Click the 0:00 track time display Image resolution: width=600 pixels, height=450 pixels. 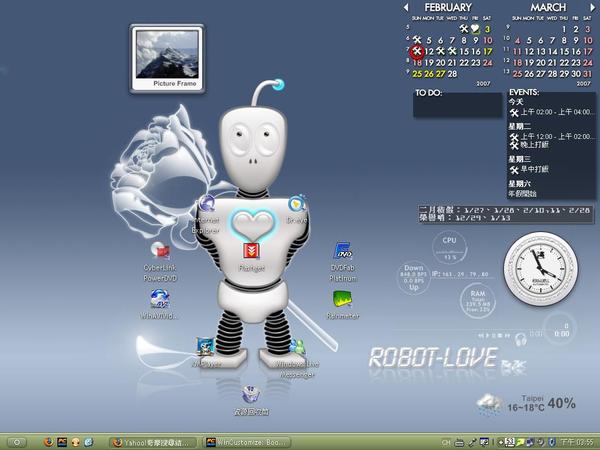tap(562, 334)
